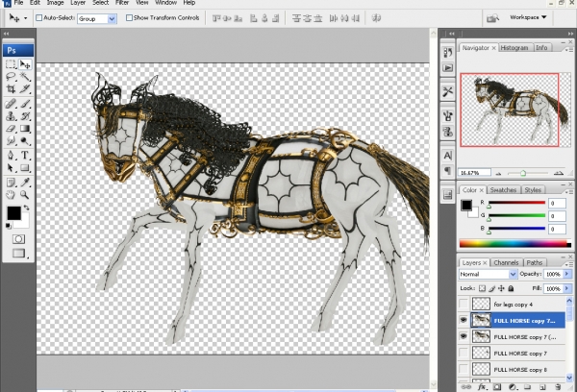Change the screen mode button

coord(19,253)
